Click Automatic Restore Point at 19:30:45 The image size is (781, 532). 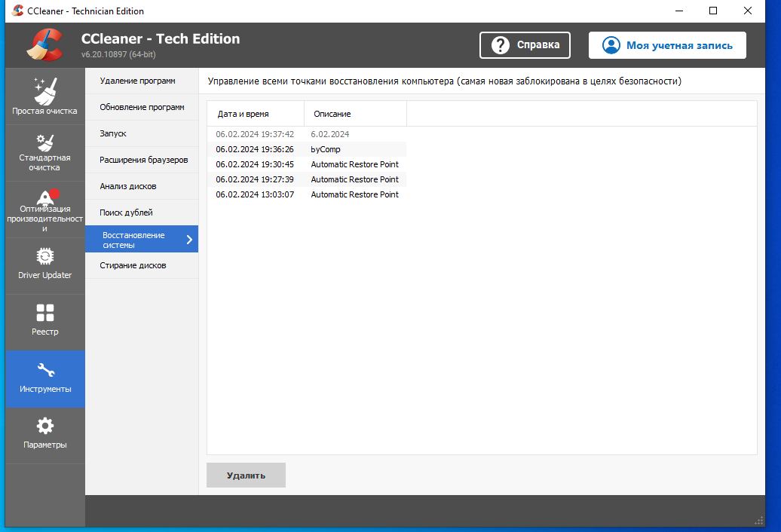(354, 164)
